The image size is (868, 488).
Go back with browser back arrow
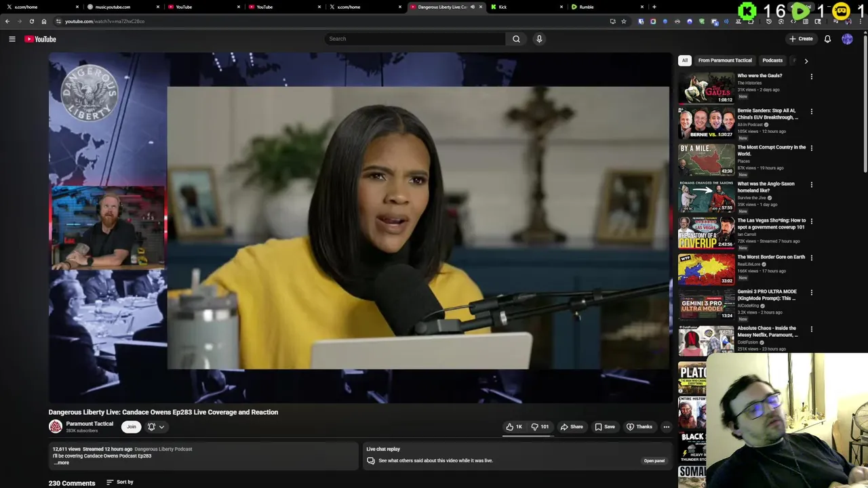tap(7, 21)
